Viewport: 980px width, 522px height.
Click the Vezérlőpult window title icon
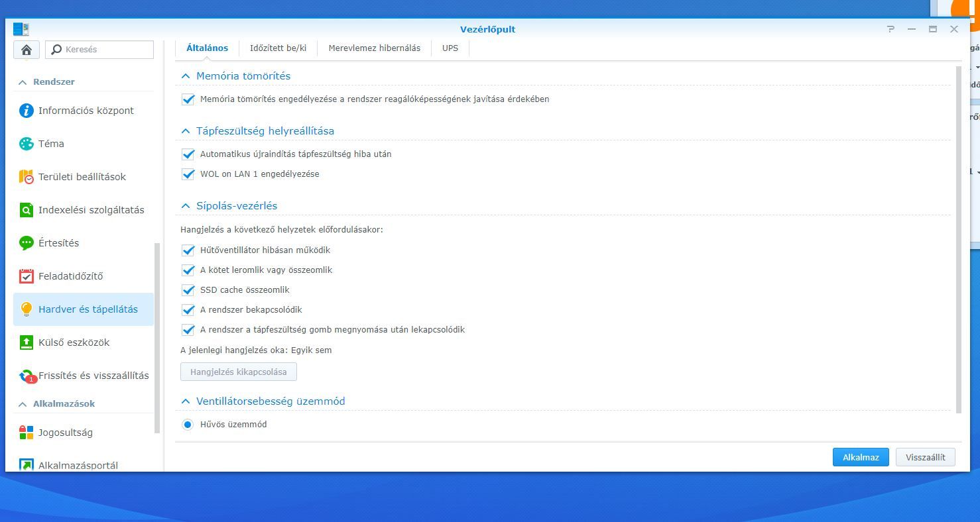point(21,29)
